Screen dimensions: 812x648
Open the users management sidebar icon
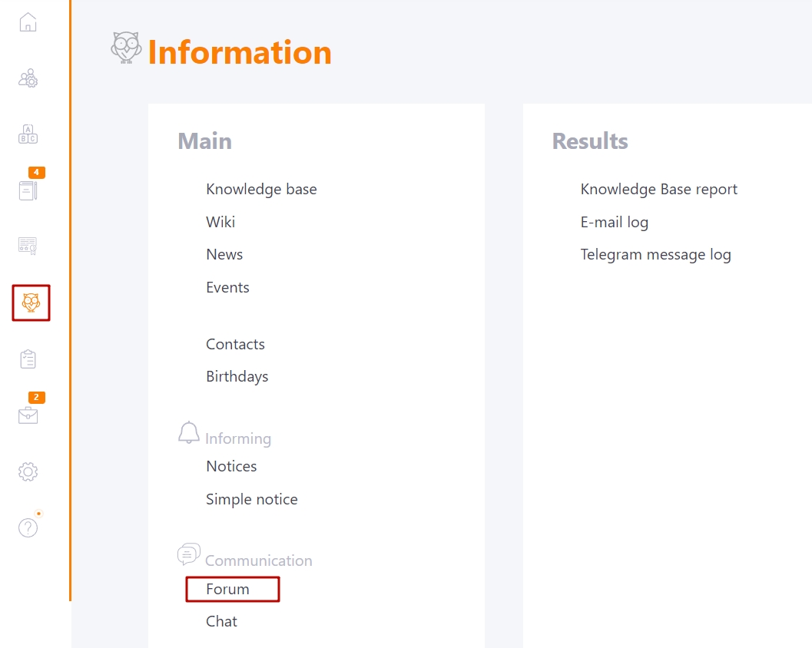click(28, 78)
